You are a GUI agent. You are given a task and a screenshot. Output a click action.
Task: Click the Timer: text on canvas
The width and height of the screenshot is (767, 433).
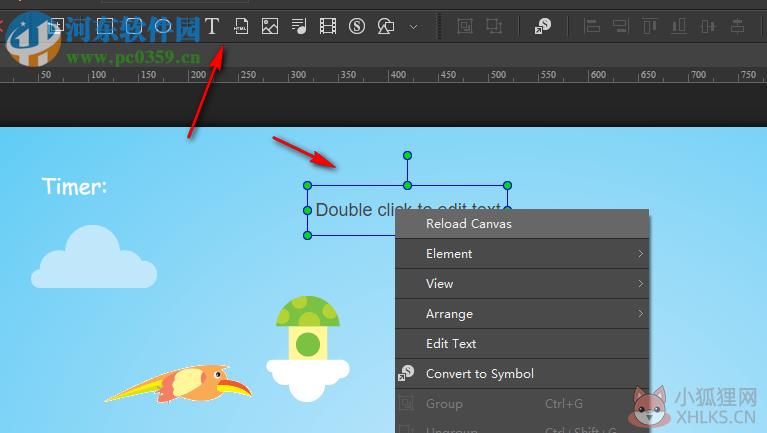tap(74, 186)
